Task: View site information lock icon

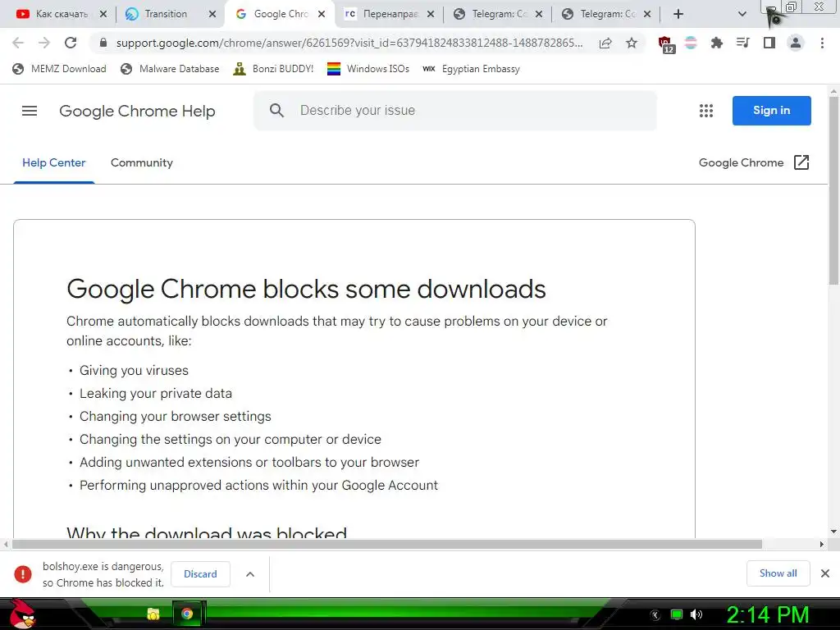Action: tap(103, 43)
